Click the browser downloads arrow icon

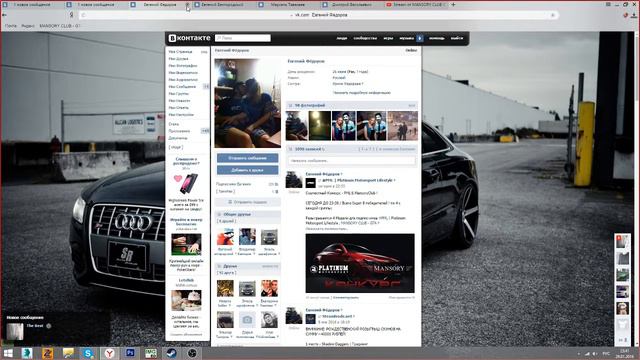[634, 15]
